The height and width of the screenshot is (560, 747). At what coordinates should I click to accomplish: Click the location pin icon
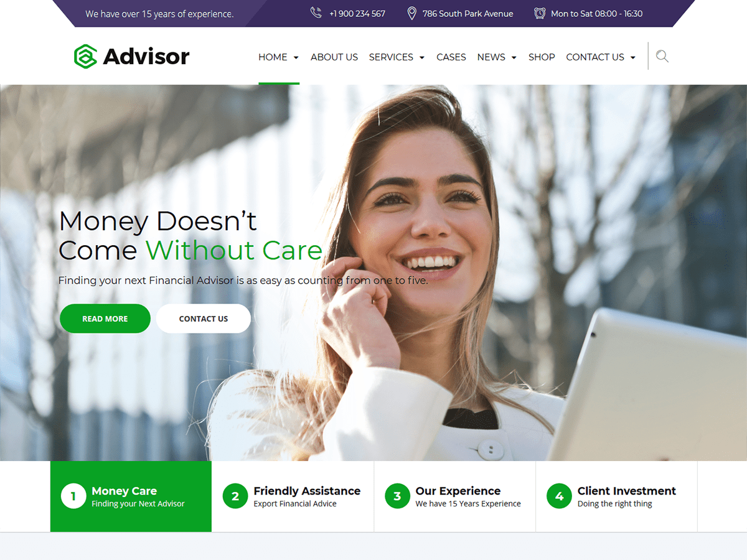[x=411, y=13]
